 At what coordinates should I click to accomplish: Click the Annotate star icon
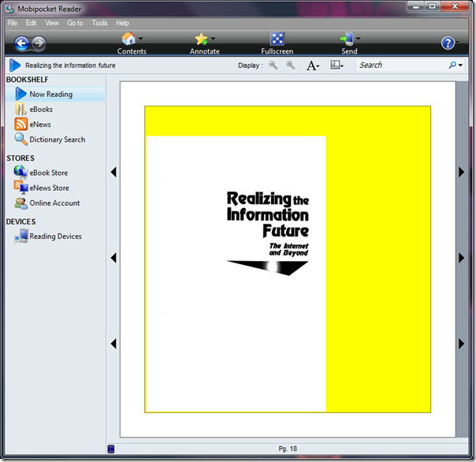(201, 39)
